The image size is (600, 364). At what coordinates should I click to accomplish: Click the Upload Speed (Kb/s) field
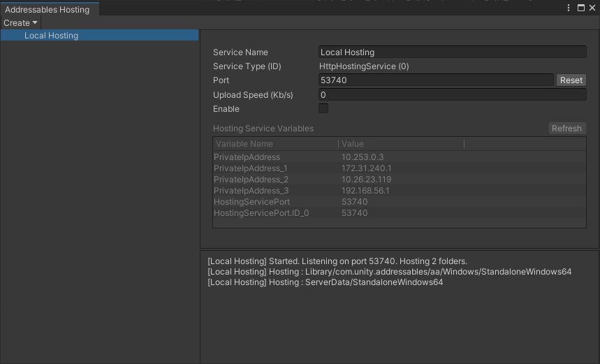[x=452, y=95]
